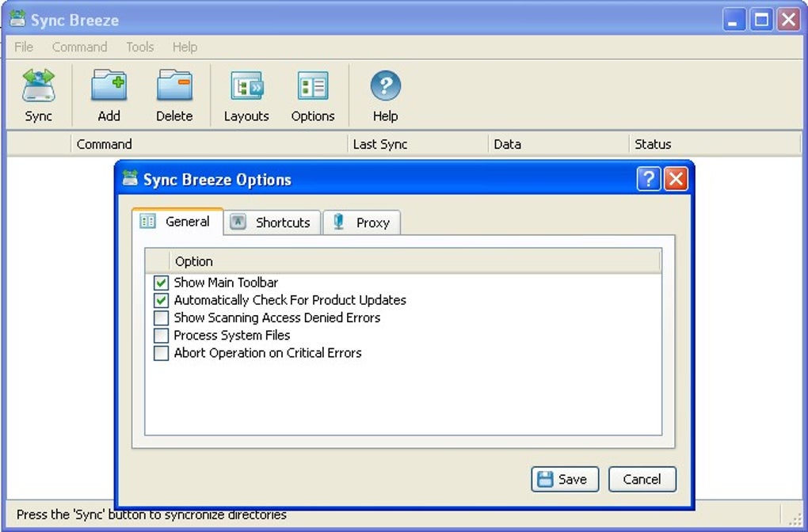Click the help icon in the Options dialog
808x532 pixels.
648,179
